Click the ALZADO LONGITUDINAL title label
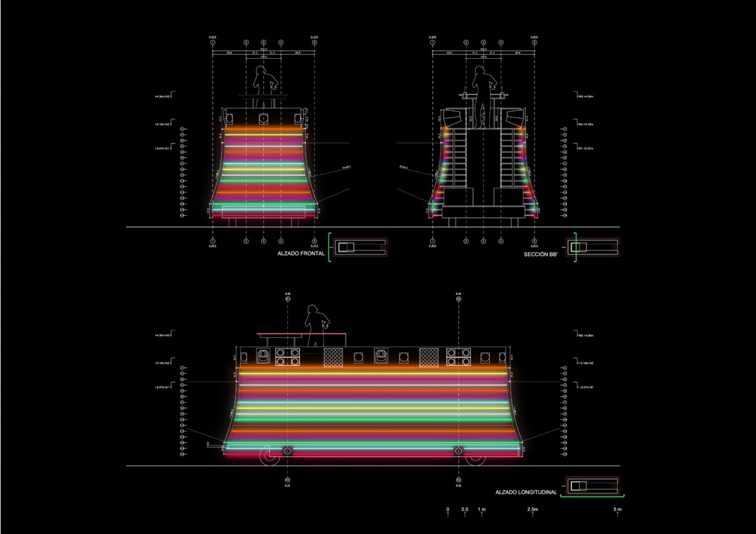The image size is (756, 534). pos(526,492)
